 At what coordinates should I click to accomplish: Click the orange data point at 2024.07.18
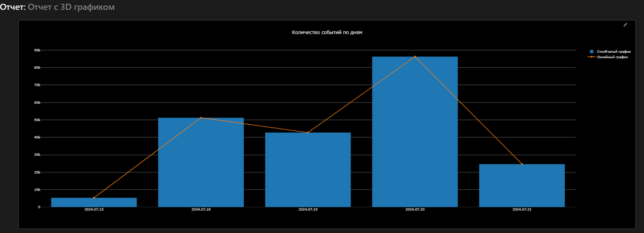201,118
